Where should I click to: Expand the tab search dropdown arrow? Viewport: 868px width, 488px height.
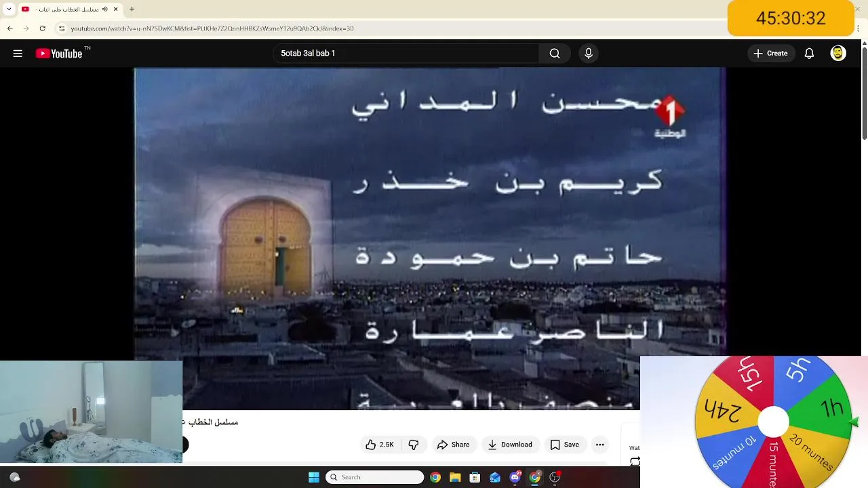[9, 9]
